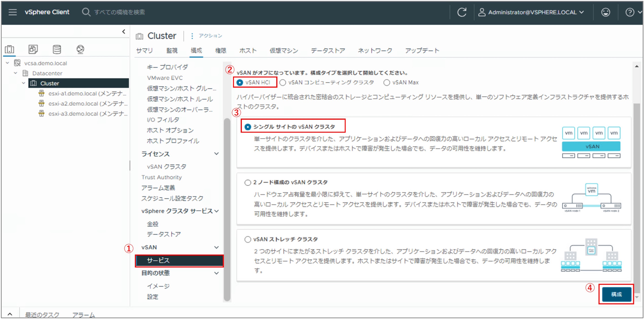Viewport: 644px width, 319px height.
Task: Click the cluster icon beside Cluster title
Action: click(x=139, y=36)
